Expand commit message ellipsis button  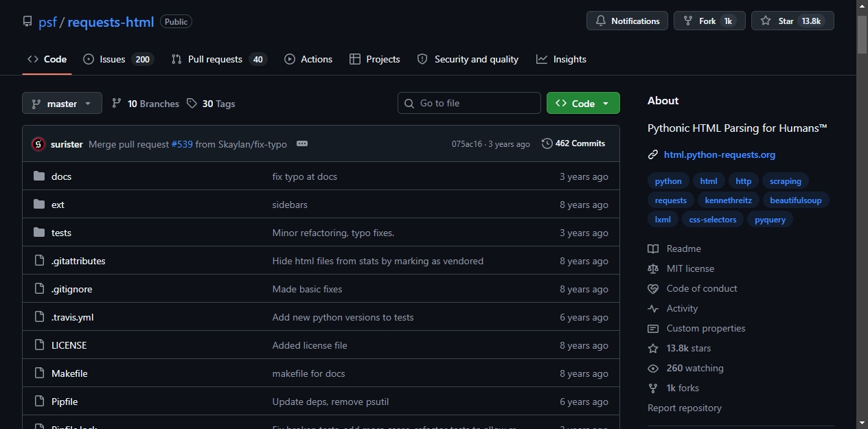(301, 143)
